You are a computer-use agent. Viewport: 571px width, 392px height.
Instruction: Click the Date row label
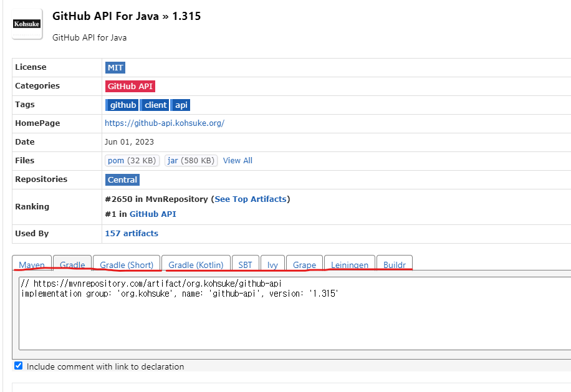point(25,142)
